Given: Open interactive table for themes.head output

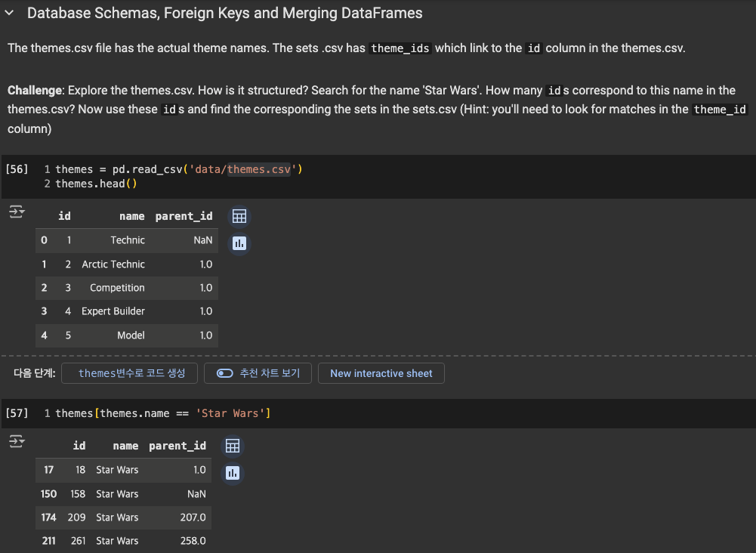Looking at the screenshot, I should click(239, 216).
